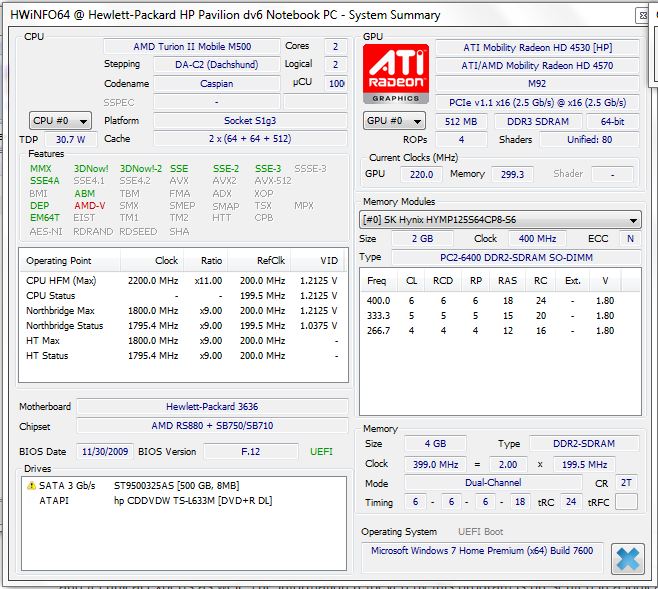Click the Dual-Channel memory mode field

click(x=493, y=483)
